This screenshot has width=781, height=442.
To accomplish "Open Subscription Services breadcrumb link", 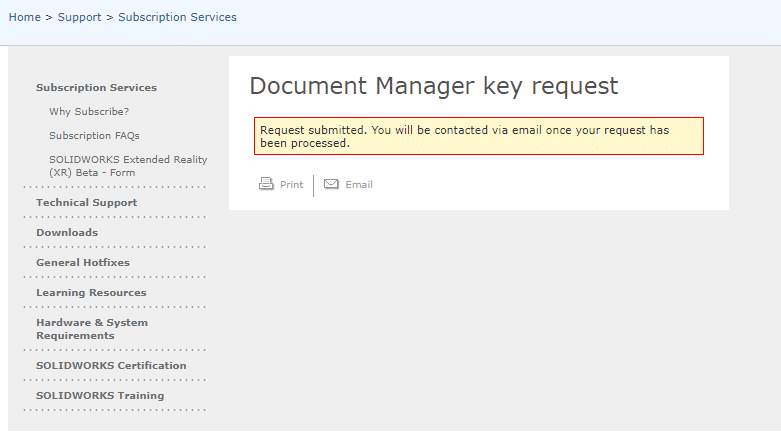I will tap(177, 17).
